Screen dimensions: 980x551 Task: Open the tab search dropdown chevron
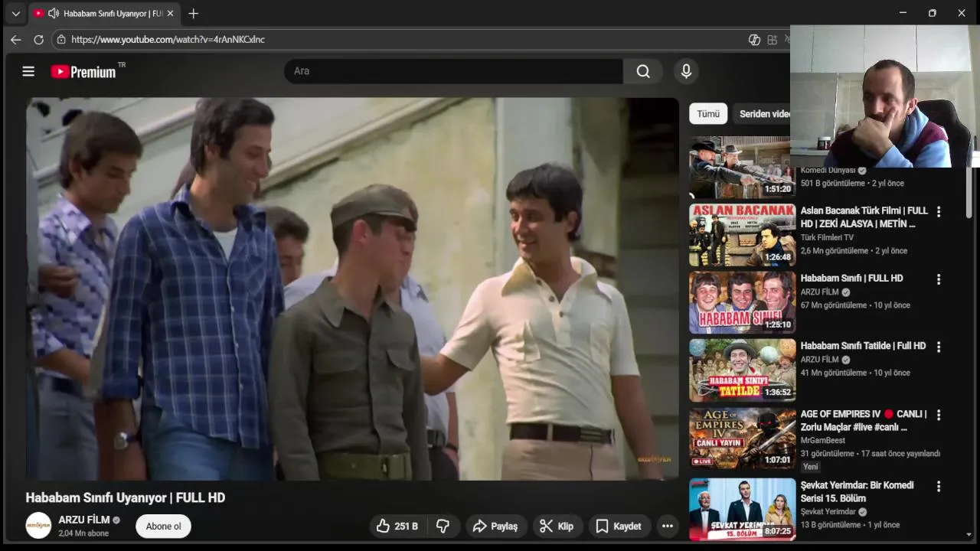(15, 14)
